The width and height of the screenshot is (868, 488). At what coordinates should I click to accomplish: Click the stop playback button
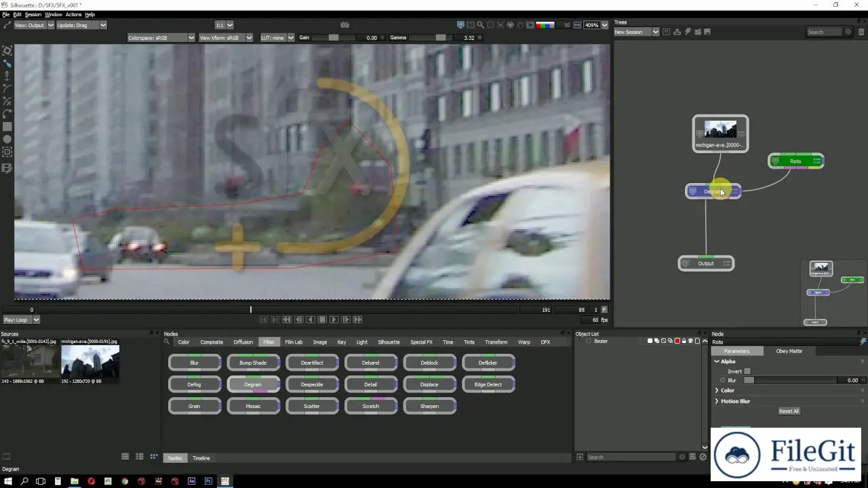point(323,319)
